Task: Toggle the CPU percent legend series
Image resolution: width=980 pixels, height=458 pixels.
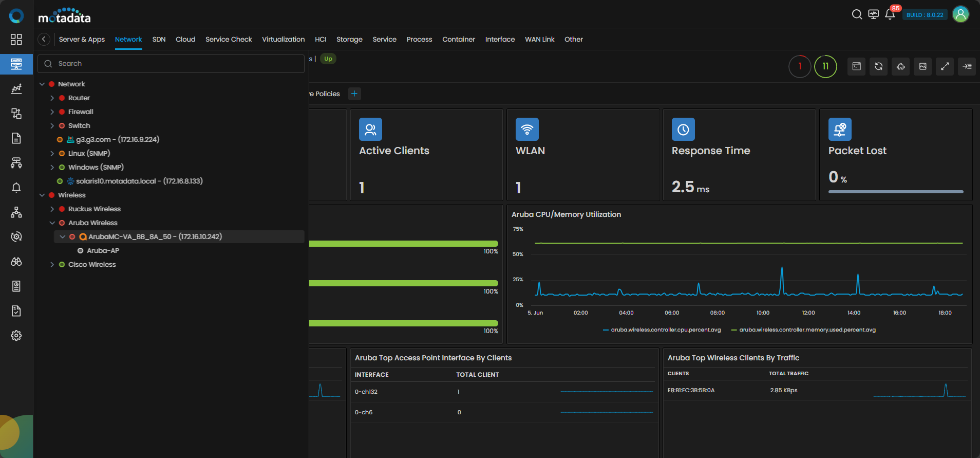Action: coord(665,330)
